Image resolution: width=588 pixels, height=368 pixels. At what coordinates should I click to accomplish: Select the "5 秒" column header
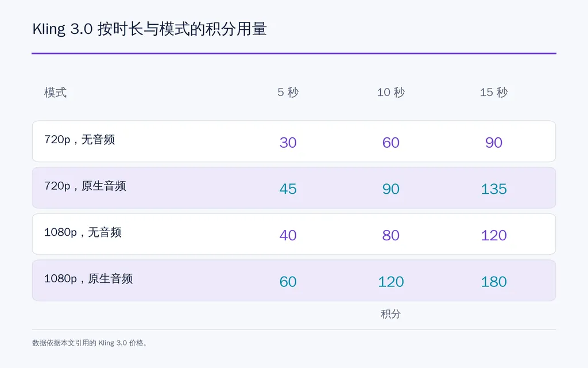coord(288,93)
